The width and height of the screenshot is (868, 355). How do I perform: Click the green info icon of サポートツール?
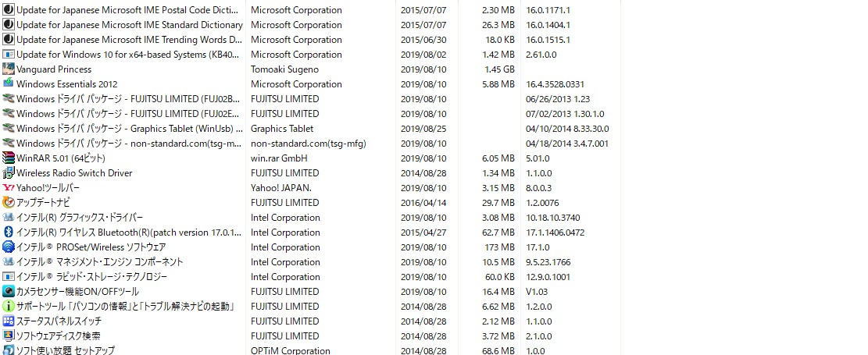(9, 307)
